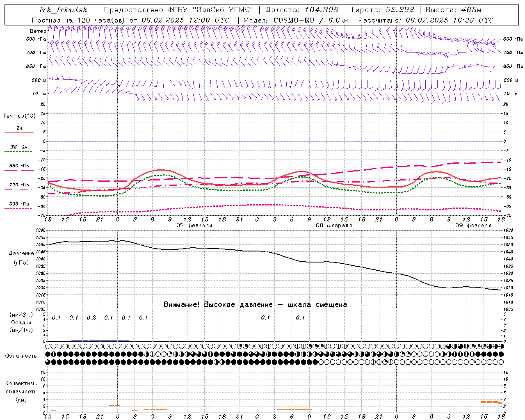Click the 07 февраля date label
Viewport: 525px width, 420px height.
194,226
